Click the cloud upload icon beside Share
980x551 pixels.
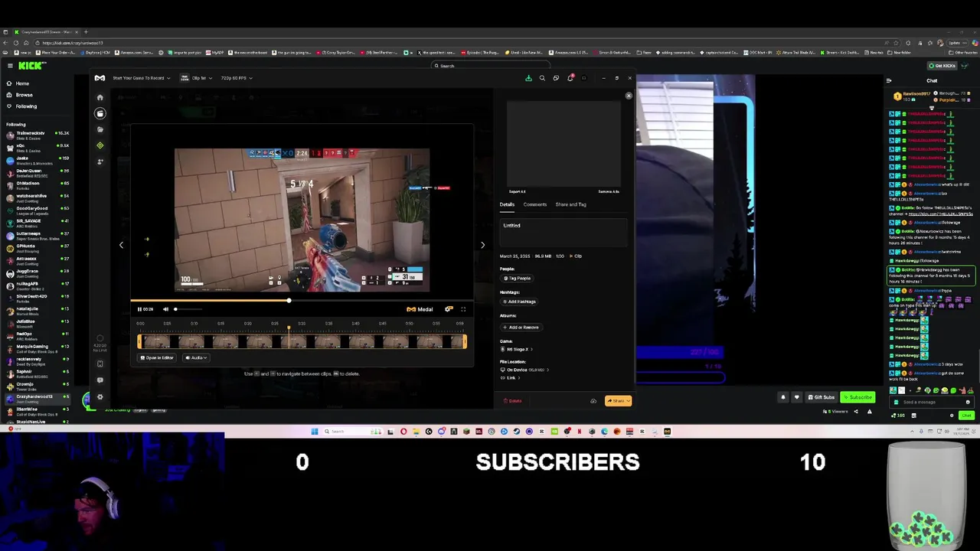tap(593, 401)
